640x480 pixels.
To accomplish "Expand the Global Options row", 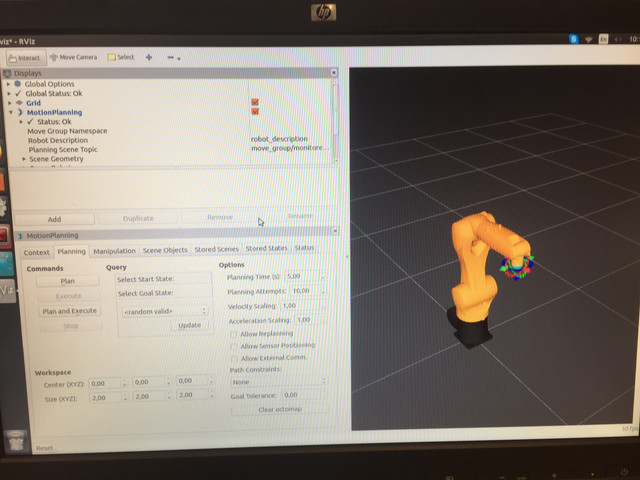I will pos(8,84).
